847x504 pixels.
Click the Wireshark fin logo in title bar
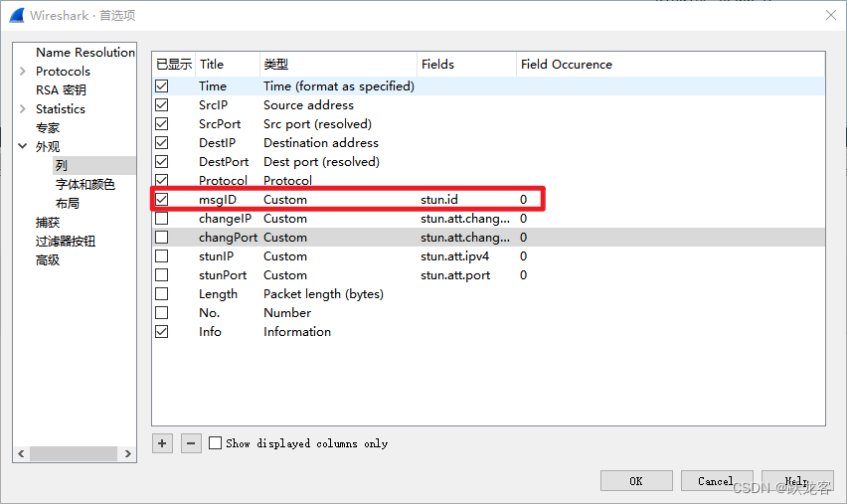click(17, 15)
